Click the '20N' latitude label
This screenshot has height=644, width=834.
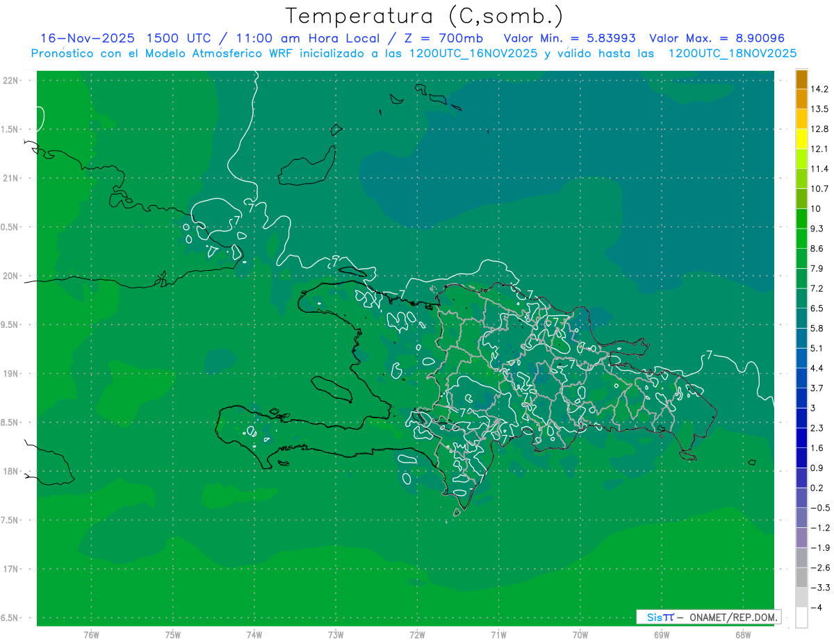[10, 276]
